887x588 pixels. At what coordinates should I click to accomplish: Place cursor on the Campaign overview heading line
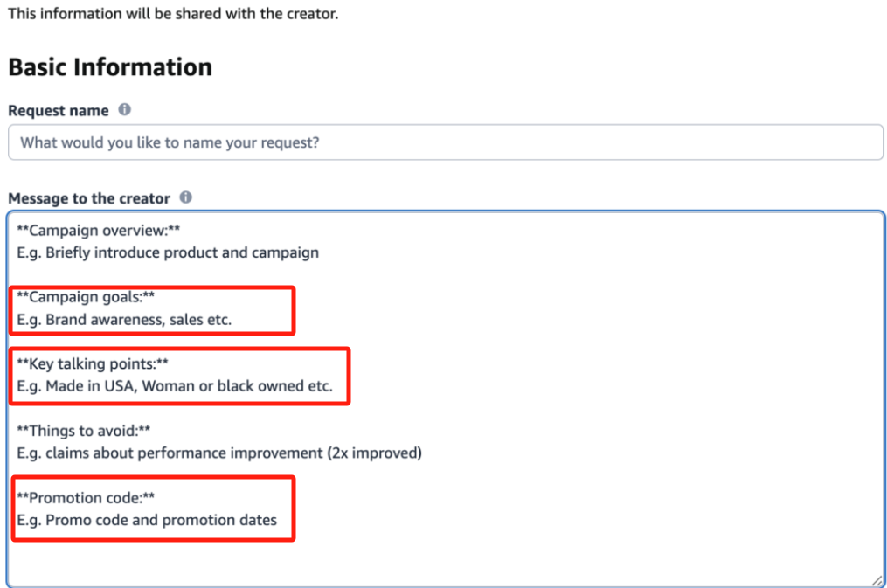click(99, 231)
